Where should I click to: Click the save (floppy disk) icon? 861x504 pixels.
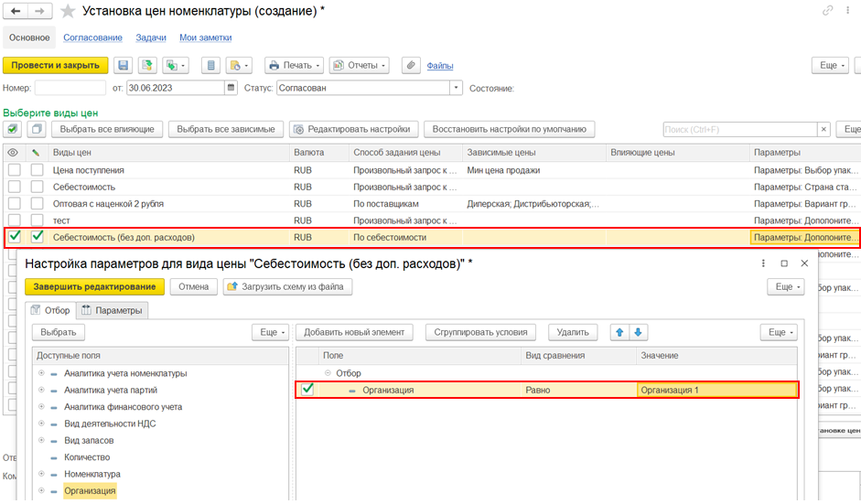(x=123, y=66)
